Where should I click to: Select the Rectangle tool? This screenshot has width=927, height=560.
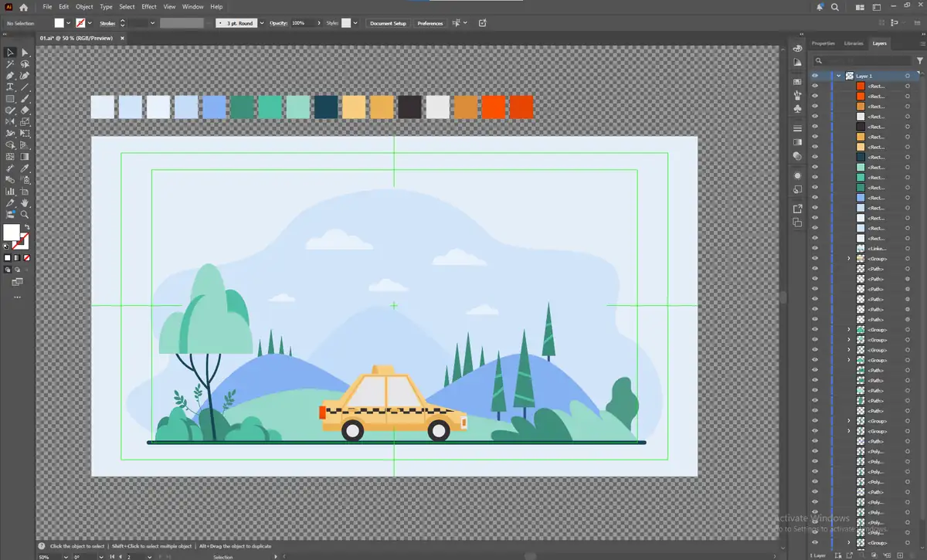pyautogui.click(x=10, y=99)
